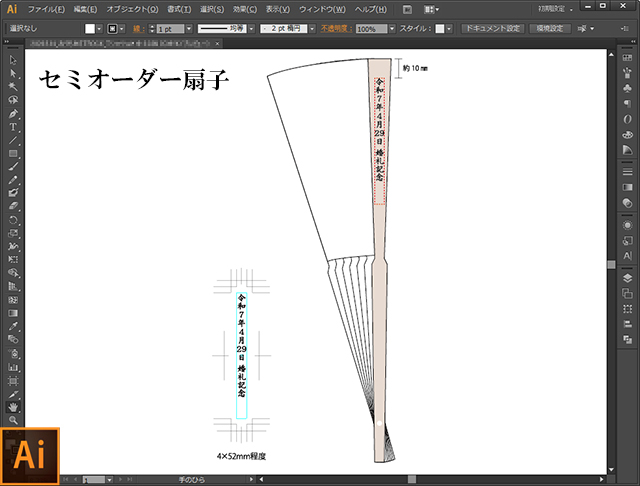Viewport: 640px width, 486px height.
Task: Open the スタイル style dropdown arrow
Action: click(449, 29)
